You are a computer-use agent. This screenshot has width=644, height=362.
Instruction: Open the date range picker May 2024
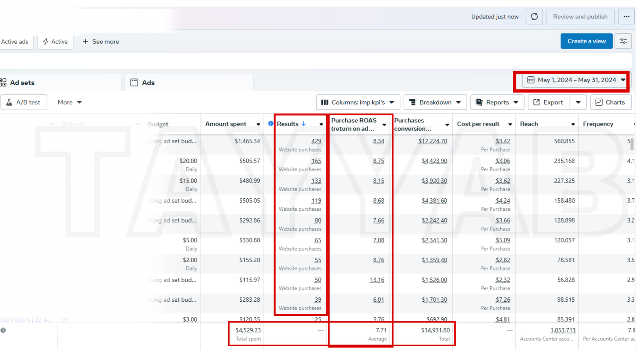pos(576,80)
